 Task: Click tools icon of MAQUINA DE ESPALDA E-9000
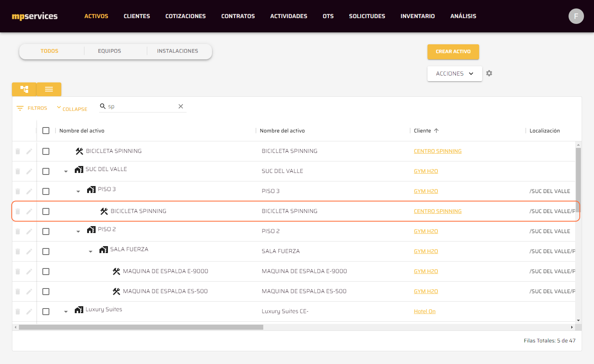pyautogui.click(x=116, y=272)
